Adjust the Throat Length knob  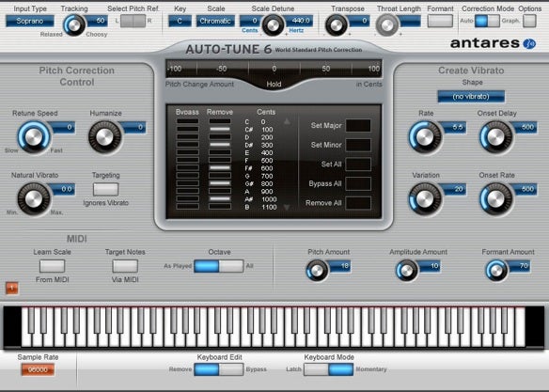tap(387, 25)
